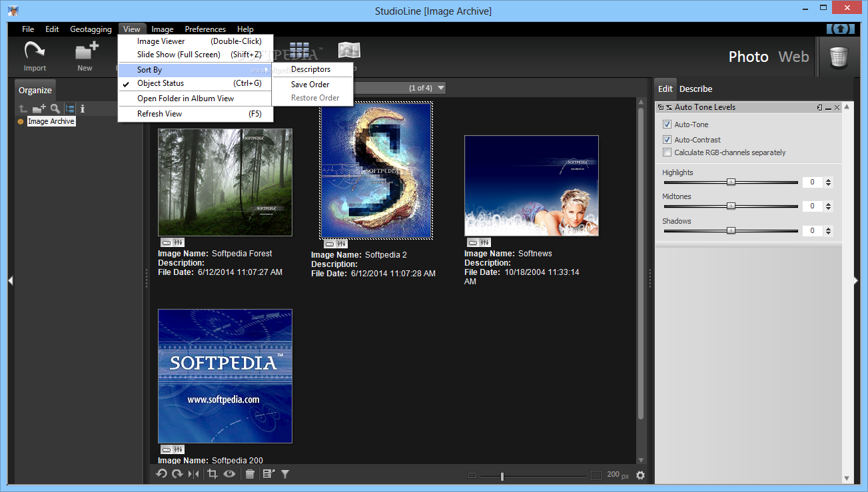868x492 pixels.
Task: Close the Auto Tone Levels panel
Action: tap(838, 107)
